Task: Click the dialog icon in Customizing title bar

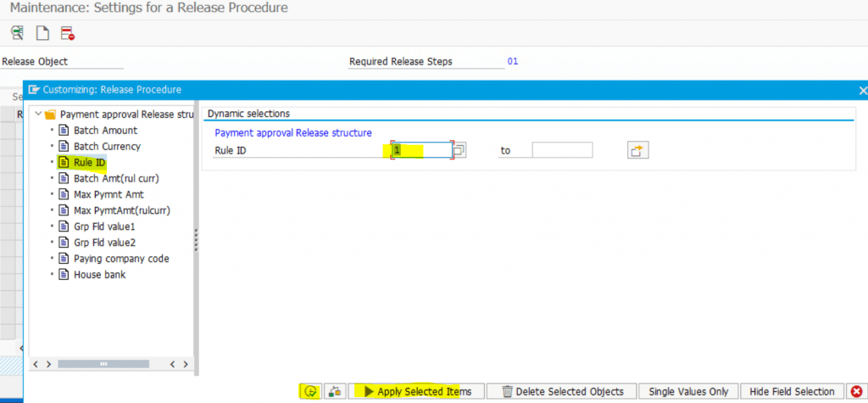Action: (34, 89)
